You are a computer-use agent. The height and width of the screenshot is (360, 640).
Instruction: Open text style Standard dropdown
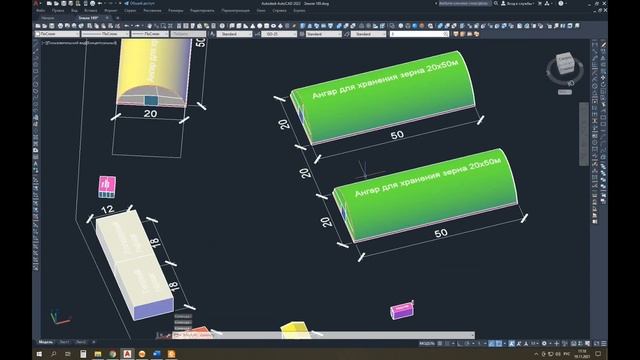click(234, 34)
